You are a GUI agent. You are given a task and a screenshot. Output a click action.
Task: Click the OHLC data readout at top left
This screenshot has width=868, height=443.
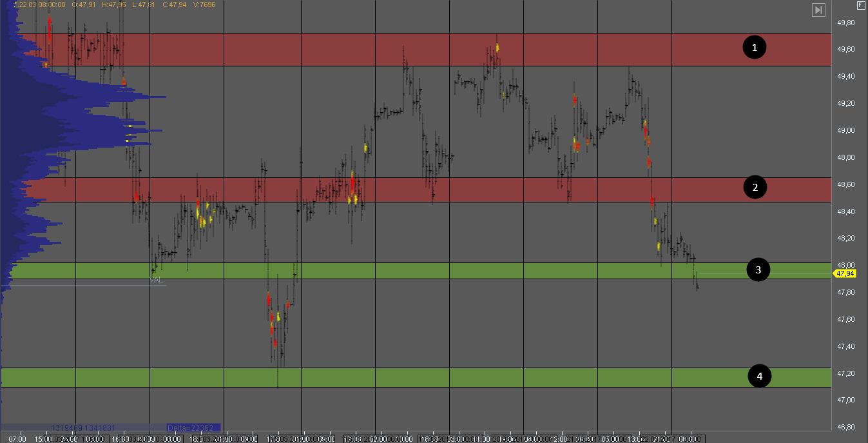(x=116, y=5)
